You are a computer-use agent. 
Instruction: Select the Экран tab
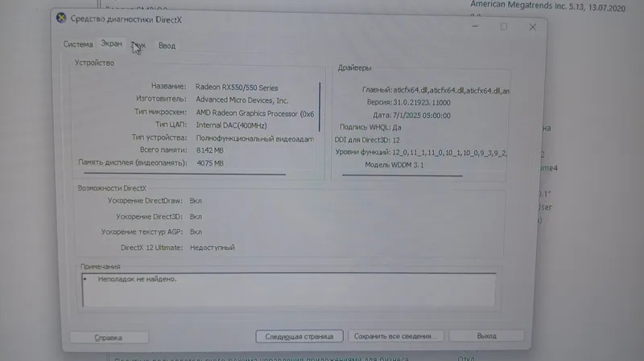tap(111, 43)
